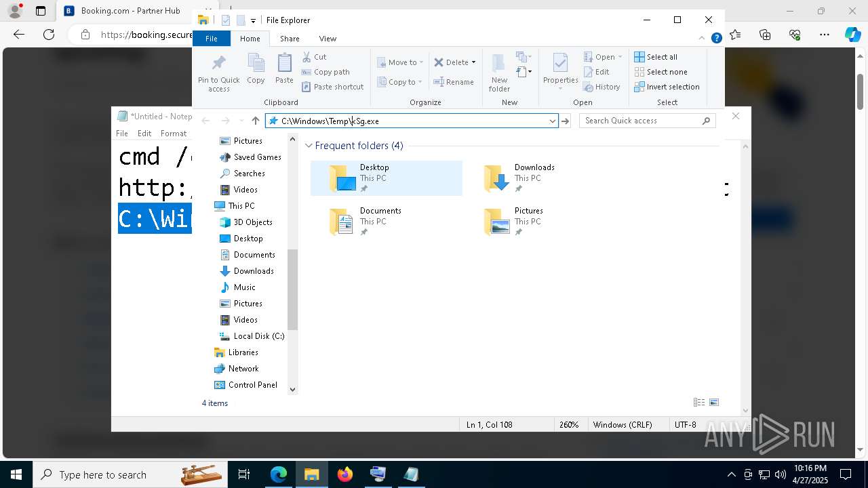868x488 pixels.
Task: Collapse the ribbon using the chevron
Action: 703,39
